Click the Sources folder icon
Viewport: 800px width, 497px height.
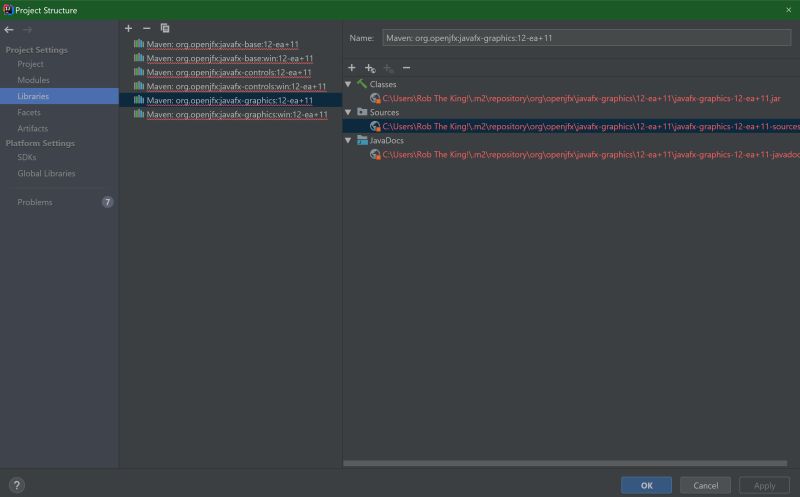tap(362, 112)
